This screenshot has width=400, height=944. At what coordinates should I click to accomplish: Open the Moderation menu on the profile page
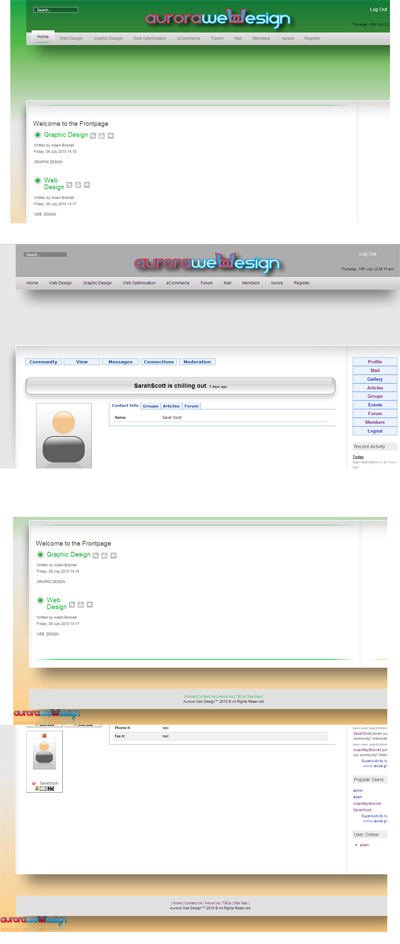[x=198, y=362]
